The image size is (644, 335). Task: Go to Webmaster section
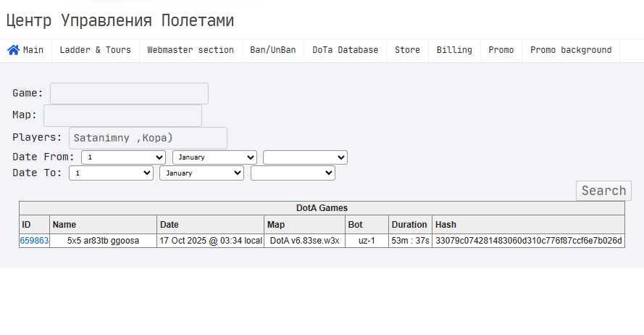(191, 50)
